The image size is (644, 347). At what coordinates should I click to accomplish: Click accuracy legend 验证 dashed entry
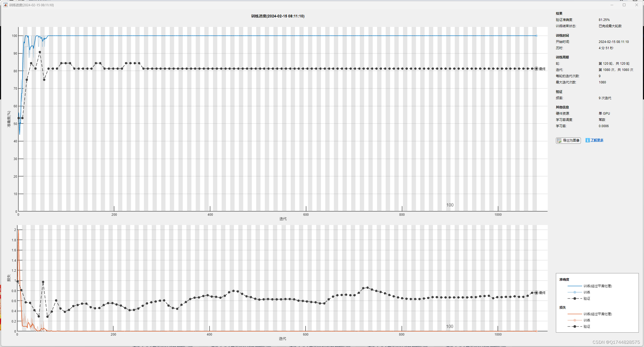pos(579,299)
